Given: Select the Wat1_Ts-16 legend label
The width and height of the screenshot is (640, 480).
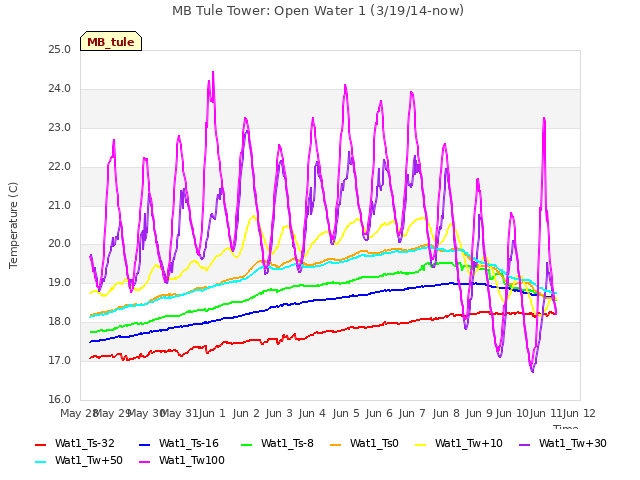Looking at the screenshot, I should pyautogui.click(x=189, y=443).
